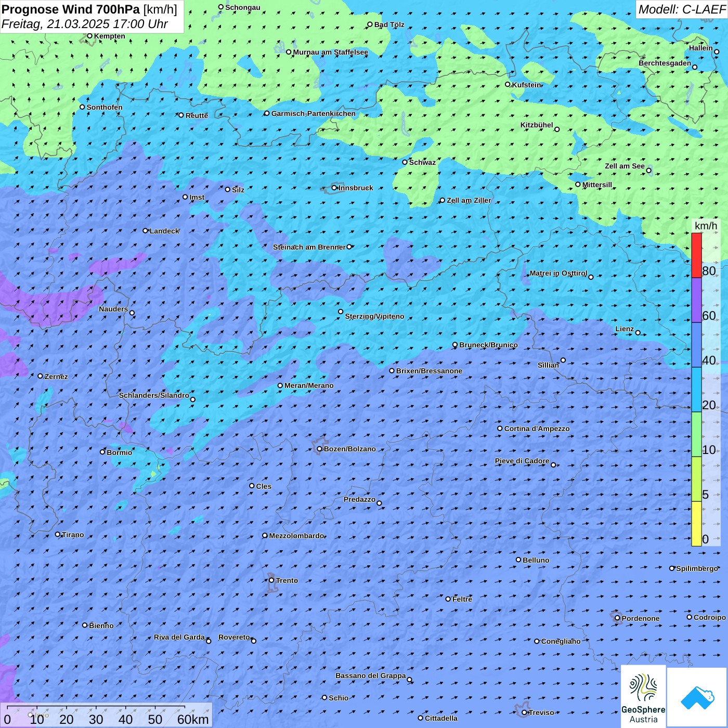This screenshot has width=728, height=728.
Task: Click the GeoSphere Austria logo
Action: coord(643,696)
